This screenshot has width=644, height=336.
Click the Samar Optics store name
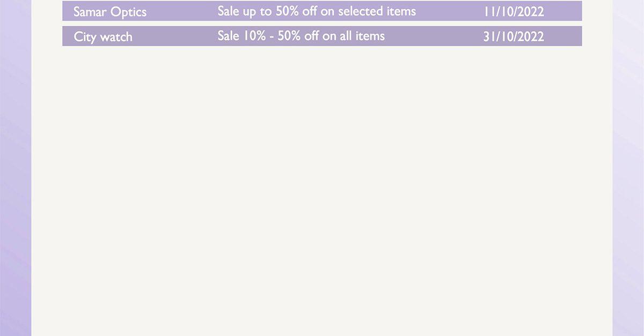109,12
